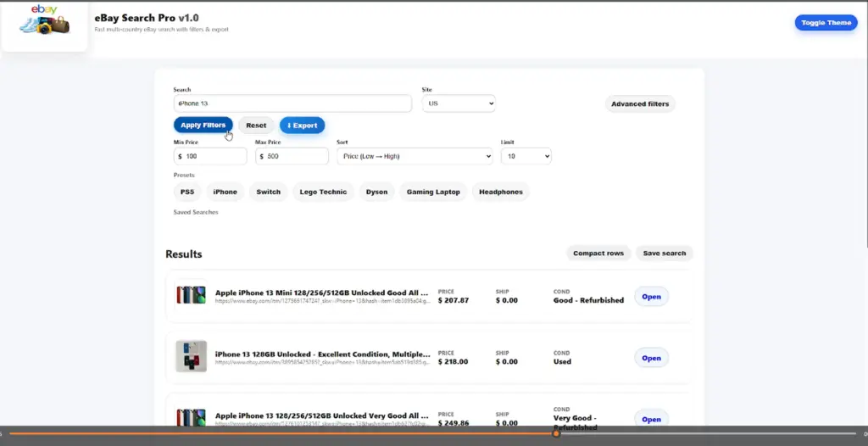
Task: Click title Apple iPhone 13 Mini 128/256/512GB Unlocked Good
Action: point(321,293)
